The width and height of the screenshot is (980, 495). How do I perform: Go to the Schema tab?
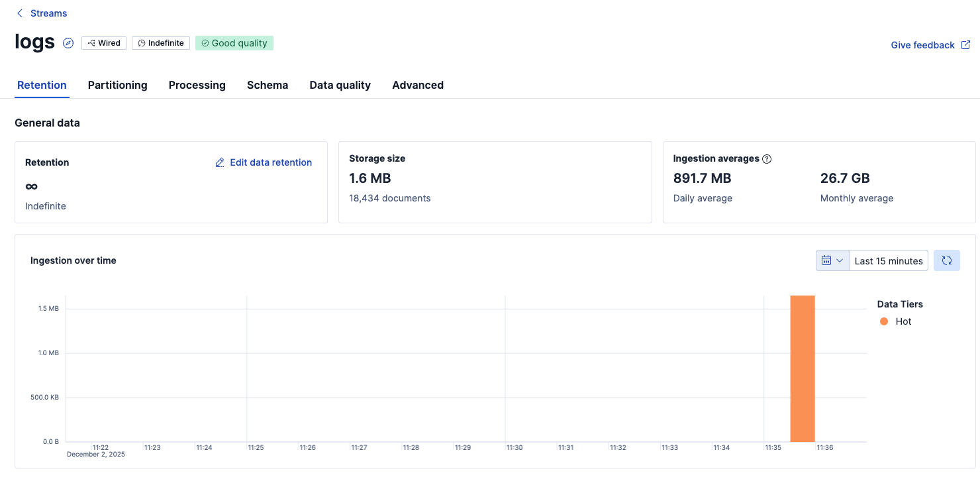click(268, 85)
